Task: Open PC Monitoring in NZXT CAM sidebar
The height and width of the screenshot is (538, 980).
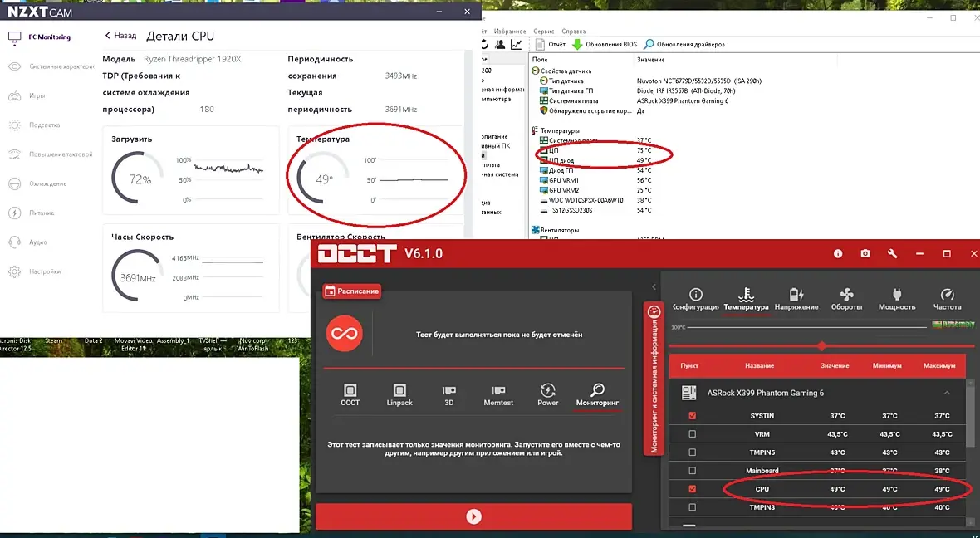Action: (40, 37)
